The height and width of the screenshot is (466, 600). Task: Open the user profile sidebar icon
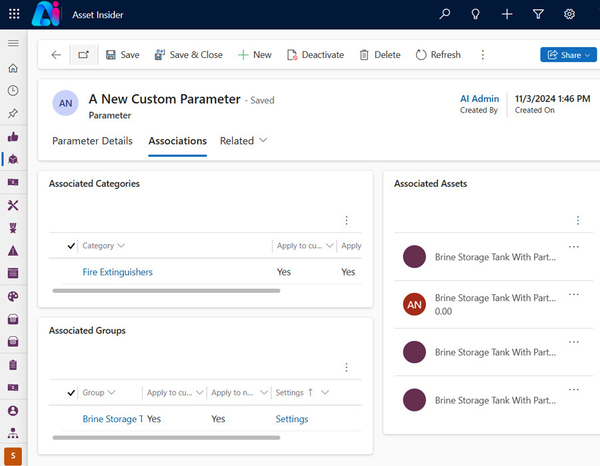coord(13,411)
